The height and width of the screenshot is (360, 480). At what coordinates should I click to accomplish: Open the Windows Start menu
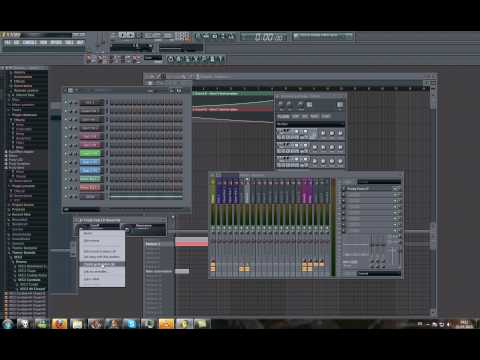(x=7, y=324)
